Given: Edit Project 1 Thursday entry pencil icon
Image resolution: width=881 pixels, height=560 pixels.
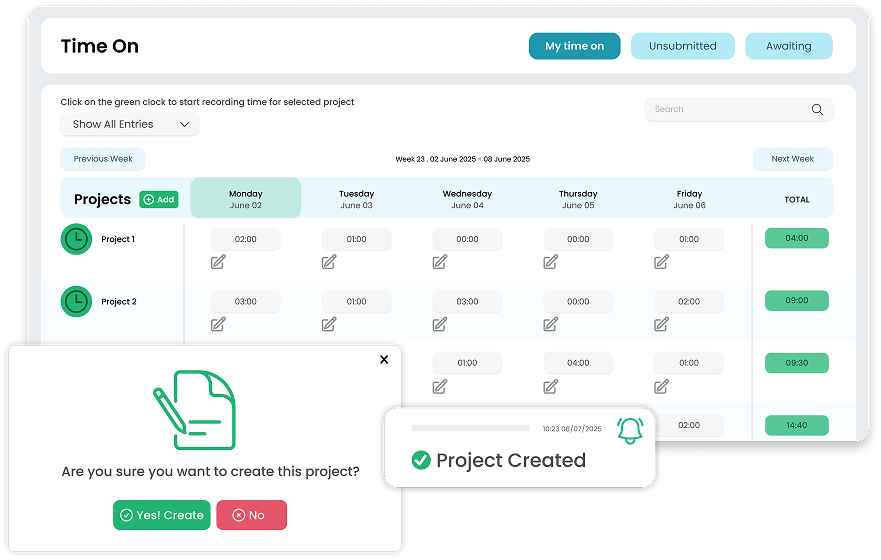Looking at the screenshot, I should 551,262.
